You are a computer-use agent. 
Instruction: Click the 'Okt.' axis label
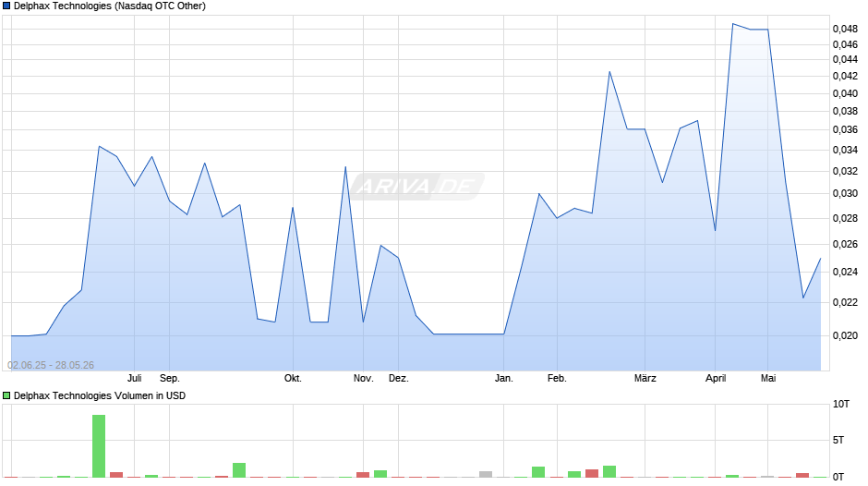(293, 378)
